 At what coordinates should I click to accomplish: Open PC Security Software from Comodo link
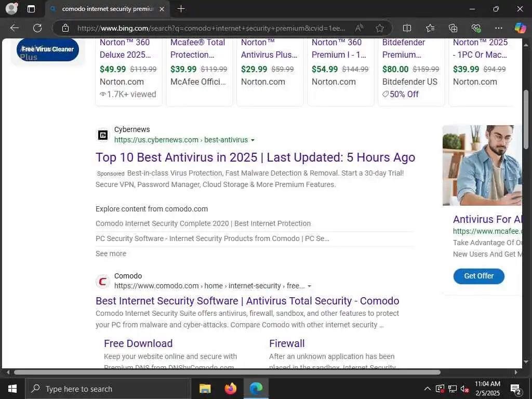point(212,238)
